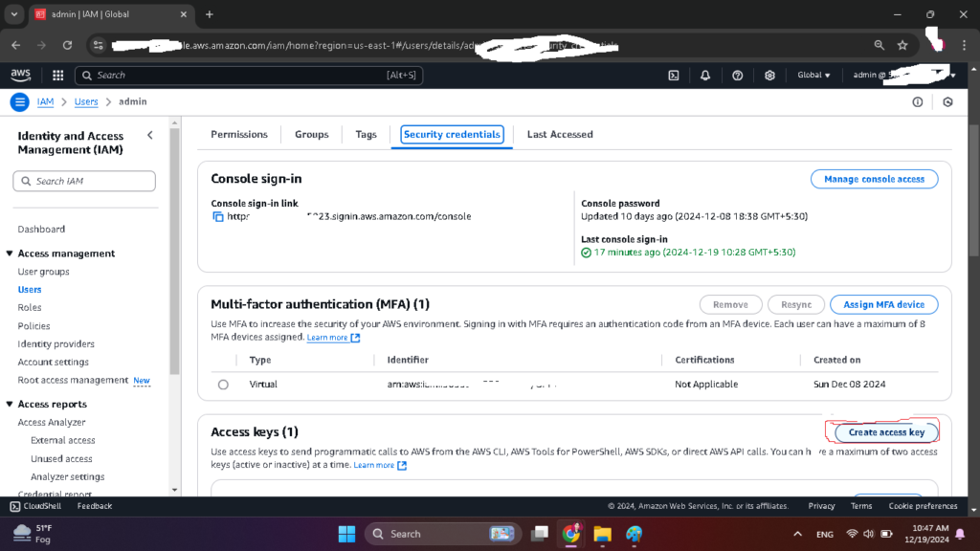Open the settings gear in AWS header

(x=769, y=75)
